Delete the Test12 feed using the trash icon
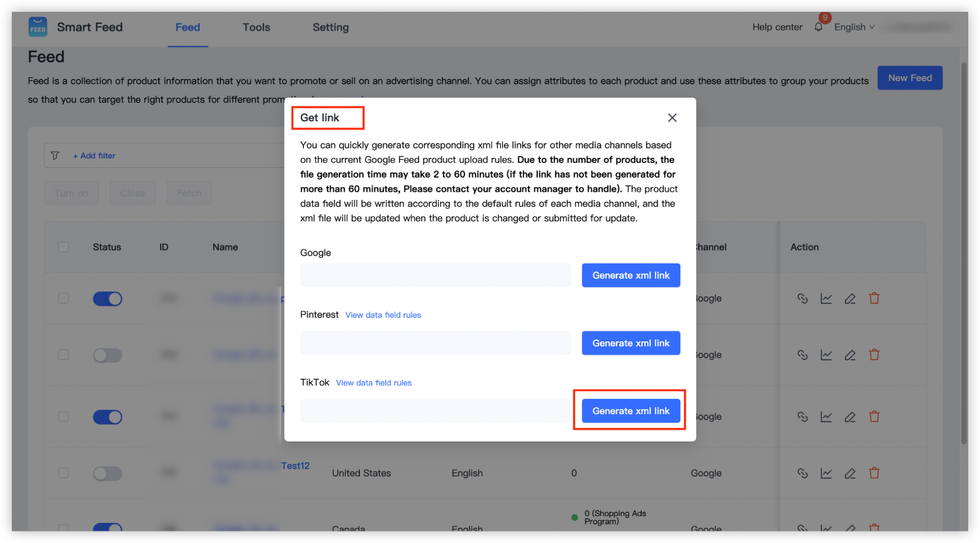The image size is (980, 543). coord(874,473)
